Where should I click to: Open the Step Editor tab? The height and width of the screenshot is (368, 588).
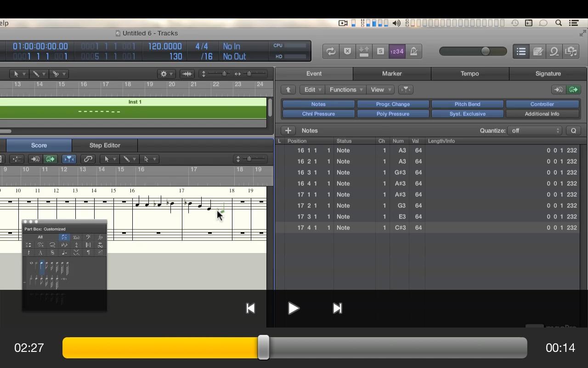tap(105, 145)
